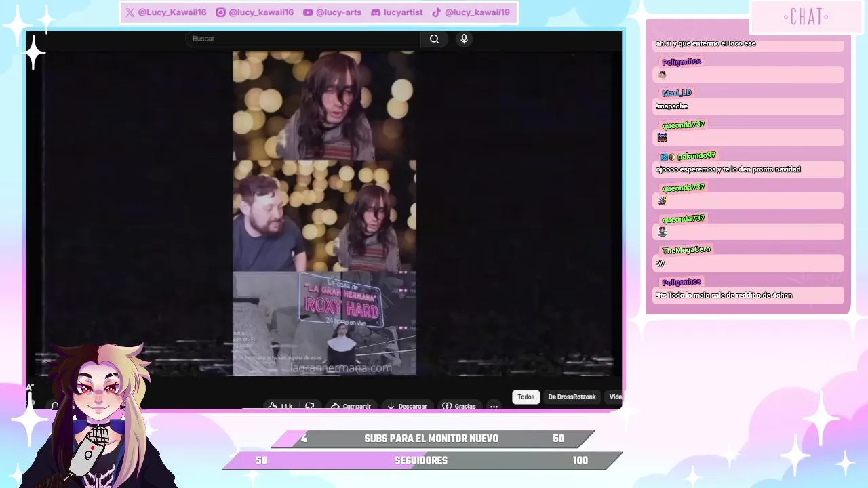Click the @lucy_kawaii16 Instagram handle
Screen dimensions: 868x488
pyautogui.click(x=261, y=12)
